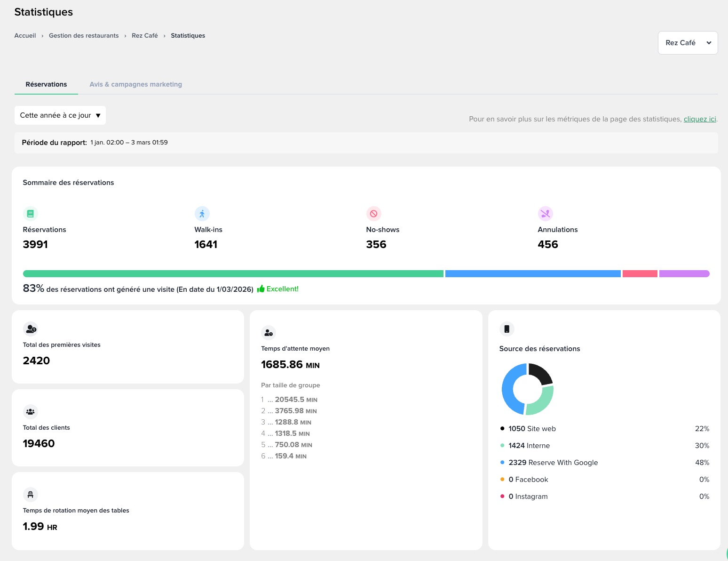
Task: Click the Temps d'attente moyen icon
Action: [x=269, y=333]
